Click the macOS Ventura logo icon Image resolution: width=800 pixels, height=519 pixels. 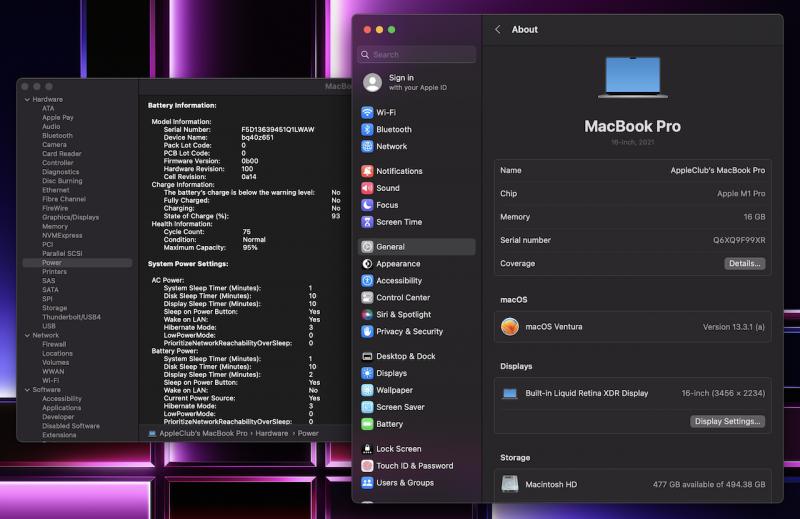coord(510,327)
